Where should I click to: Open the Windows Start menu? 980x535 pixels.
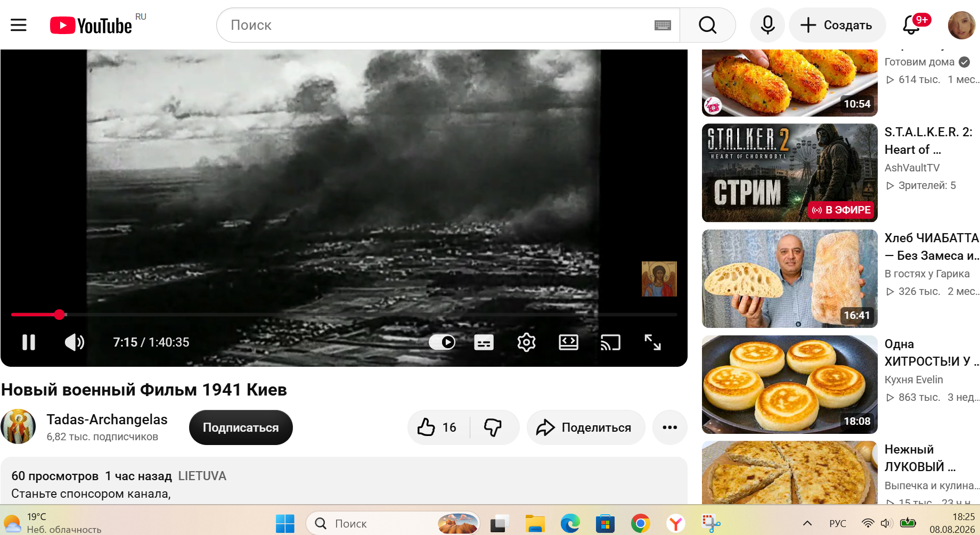coord(285,524)
